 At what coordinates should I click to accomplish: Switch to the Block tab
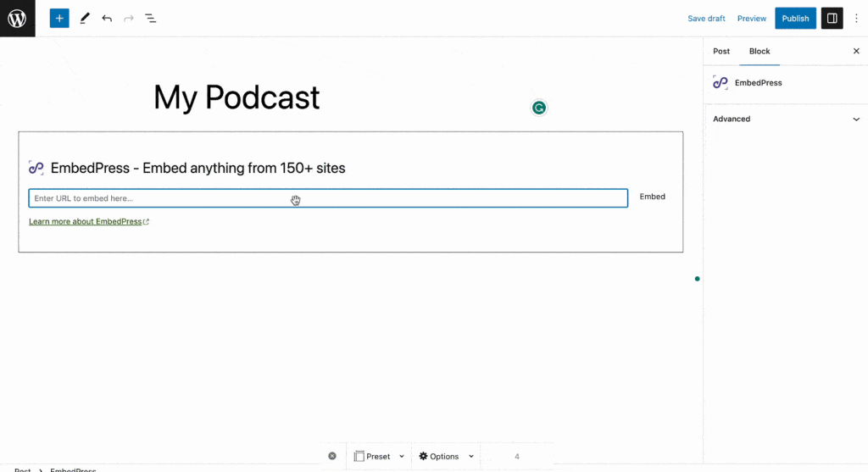click(x=759, y=51)
